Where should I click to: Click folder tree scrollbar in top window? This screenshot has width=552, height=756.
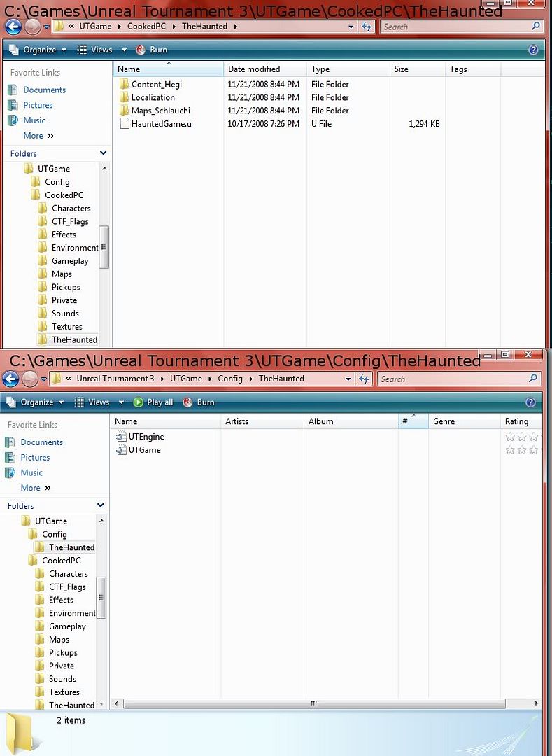tap(104, 247)
